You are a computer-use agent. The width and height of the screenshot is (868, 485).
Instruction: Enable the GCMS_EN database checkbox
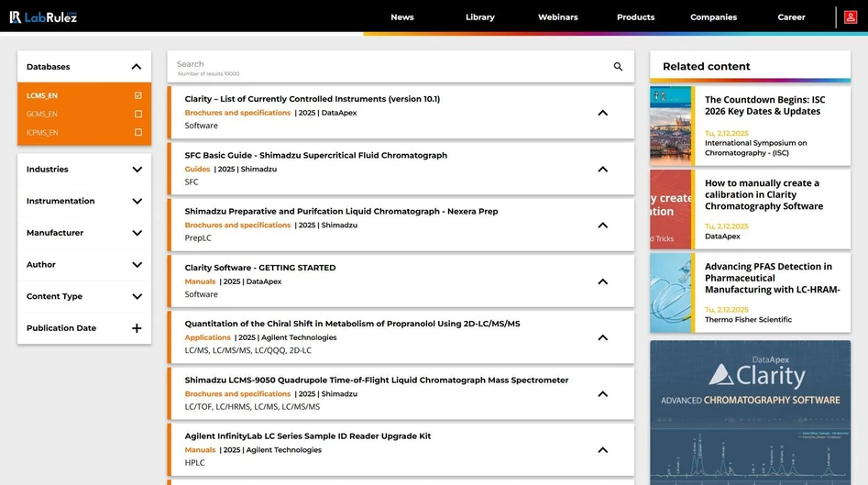(x=138, y=115)
